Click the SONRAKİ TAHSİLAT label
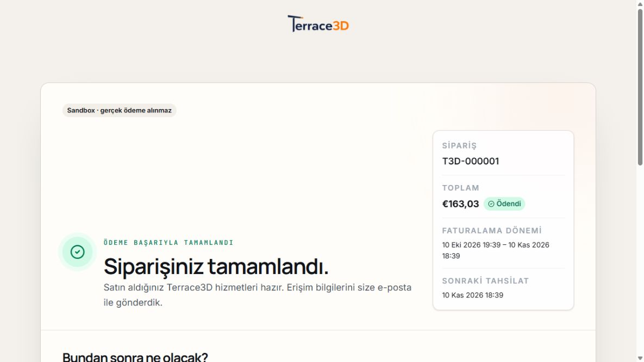This screenshot has height=362, width=644. pos(485,281)
